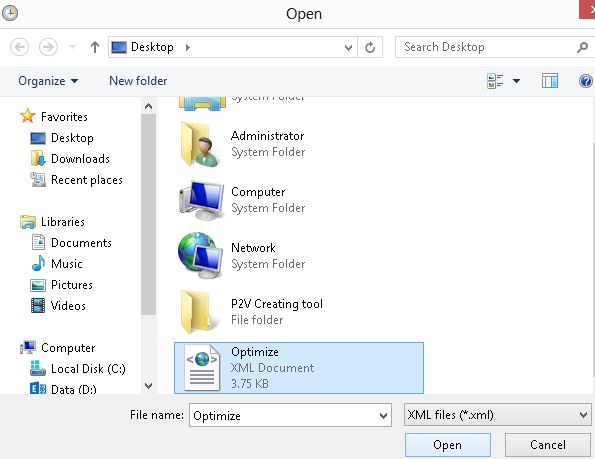Screen dimensions: 595x459
Task: Open Data (D:) drive
Action: tap(74, 389)
